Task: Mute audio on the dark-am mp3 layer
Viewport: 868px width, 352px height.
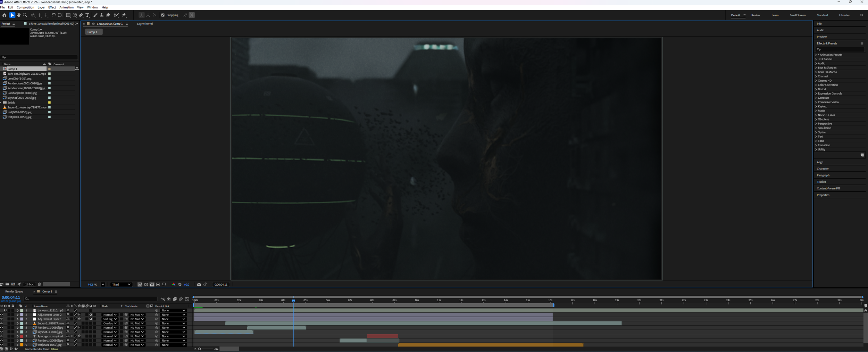Action: pos(5,310)
